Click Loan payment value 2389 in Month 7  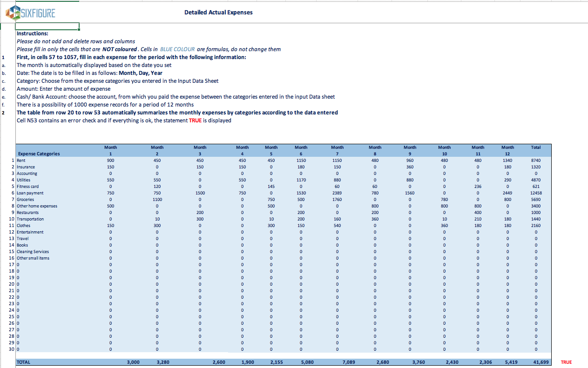[338, 193]
